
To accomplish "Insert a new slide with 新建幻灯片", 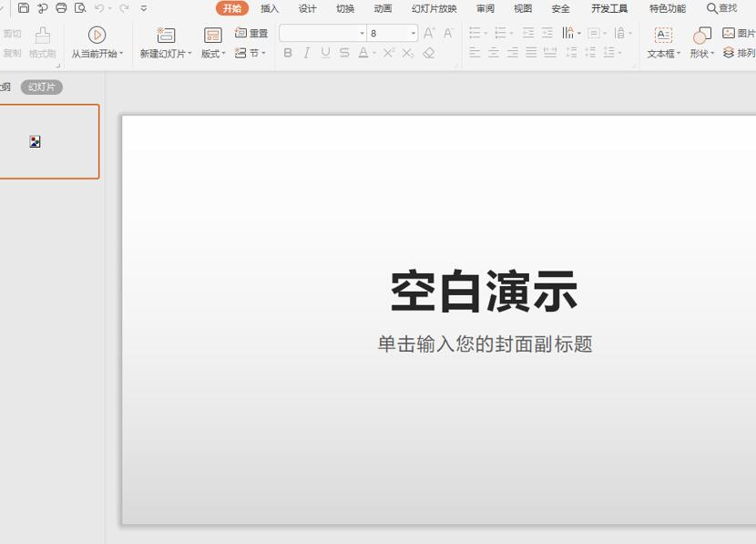I will (x=165, y=41).
